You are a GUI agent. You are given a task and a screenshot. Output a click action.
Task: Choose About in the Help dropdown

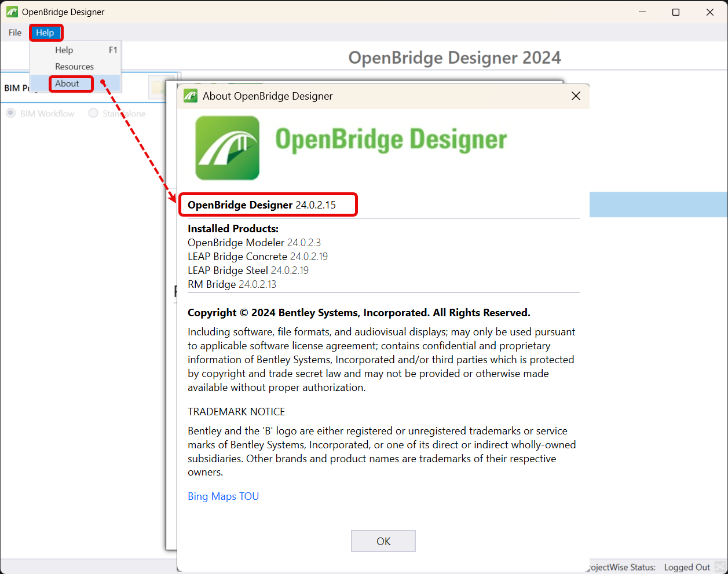pyautogui.click(x=76, y=83)
